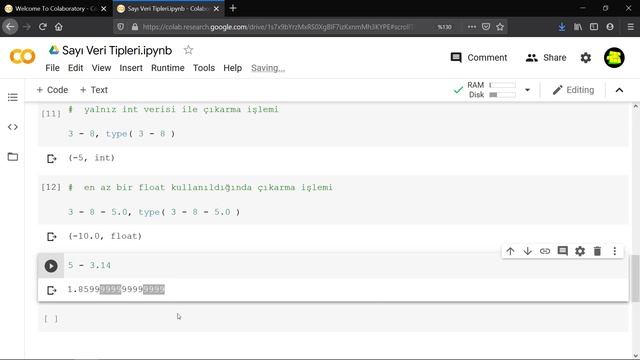Open the Tools menu
Screen dimensions: 640x360
[204, 68]
